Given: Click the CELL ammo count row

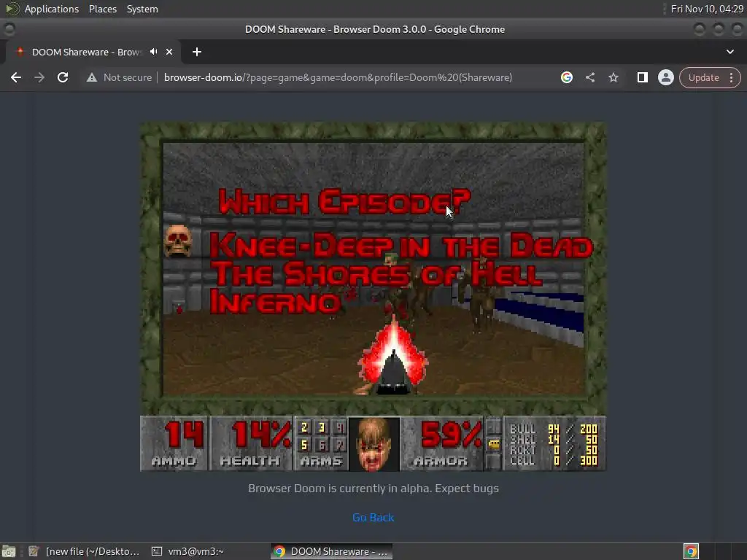Looking at the screenshot, I should coord(554,461).
